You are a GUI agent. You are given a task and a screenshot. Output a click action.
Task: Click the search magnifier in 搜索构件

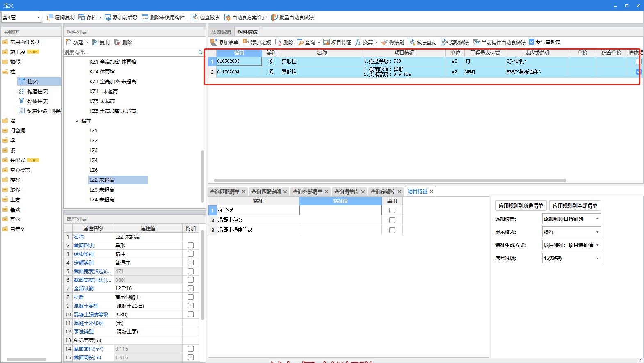(x=200, y=52)
